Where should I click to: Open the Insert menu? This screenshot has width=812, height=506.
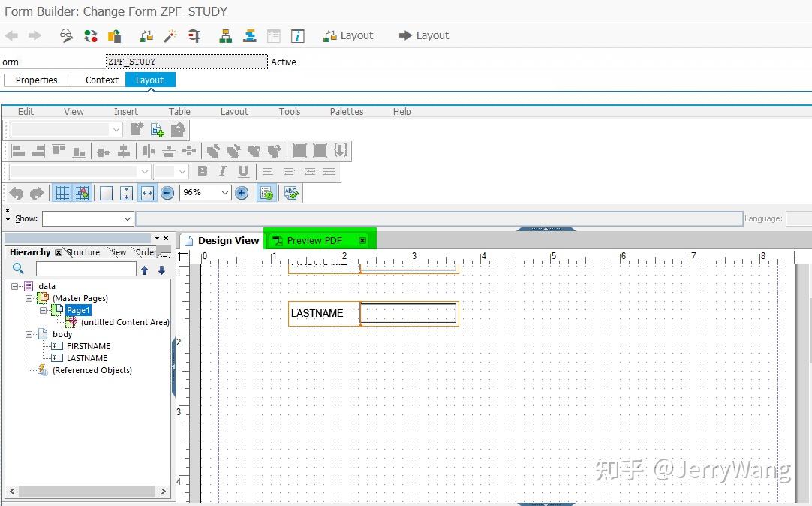(x=125, y=111)
